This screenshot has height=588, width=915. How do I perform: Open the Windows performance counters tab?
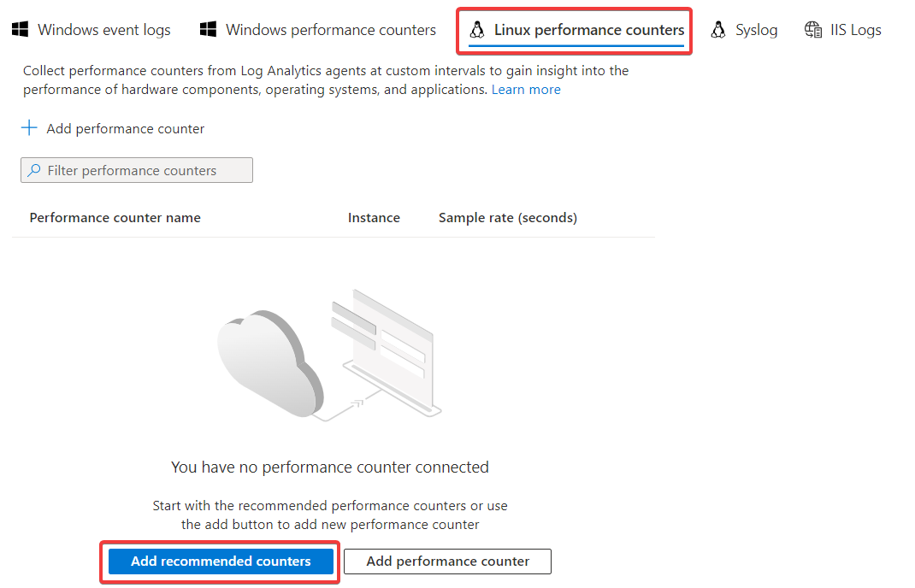pos(330,30)
